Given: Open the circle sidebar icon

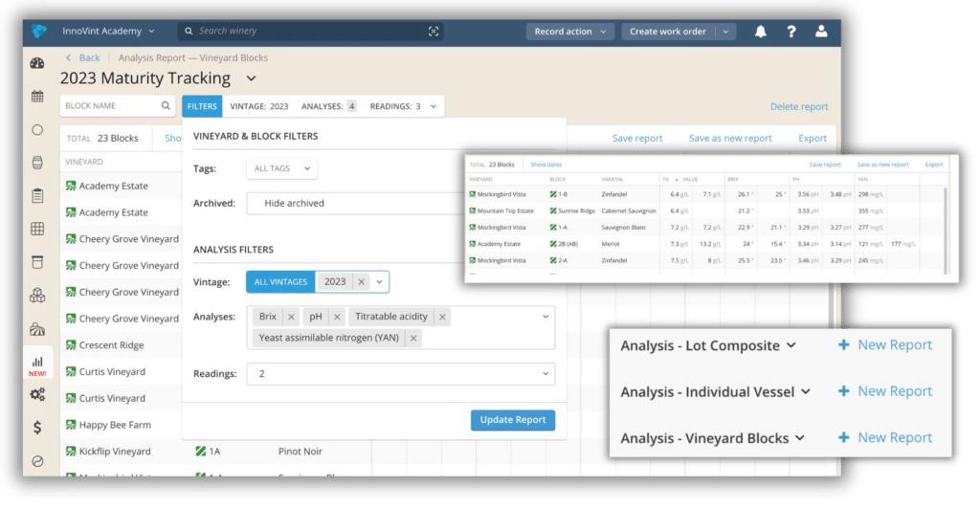Looking at the screenshot, I should click(37, 129).
